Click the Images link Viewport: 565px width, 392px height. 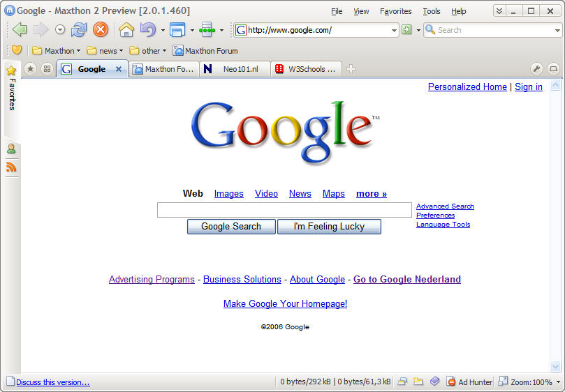[x=229, y=194]
